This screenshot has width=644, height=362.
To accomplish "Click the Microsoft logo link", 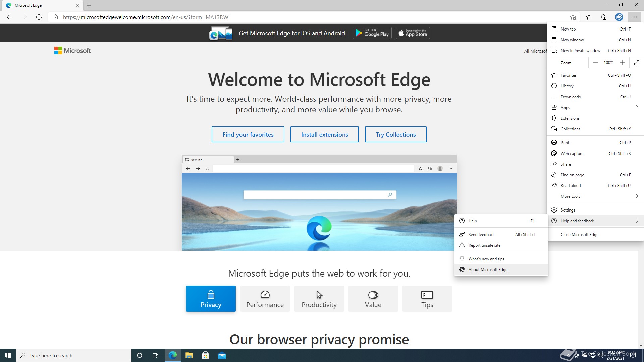I will pyautogui.click(x=72, y=51).
